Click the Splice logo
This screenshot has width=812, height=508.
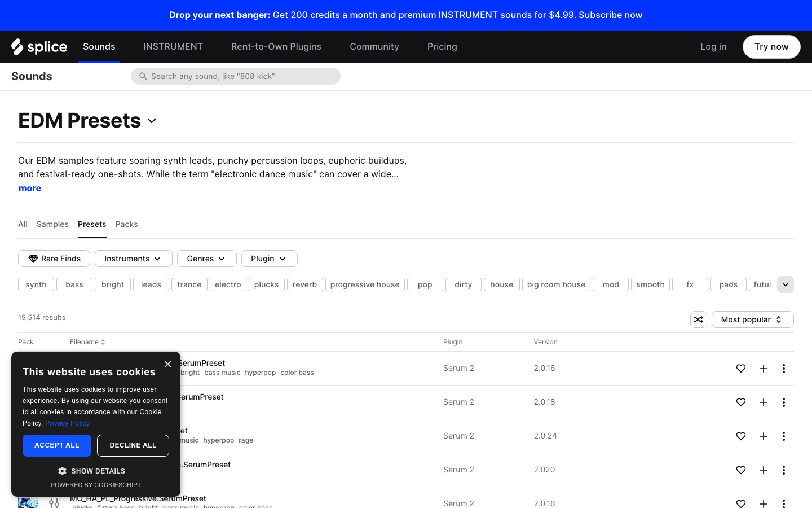[39, 47]
